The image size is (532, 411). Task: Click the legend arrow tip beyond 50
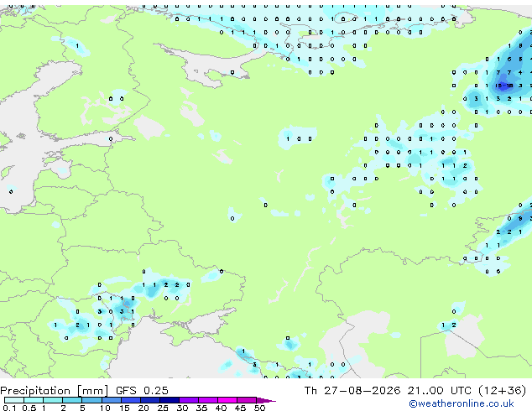[266, 400]
